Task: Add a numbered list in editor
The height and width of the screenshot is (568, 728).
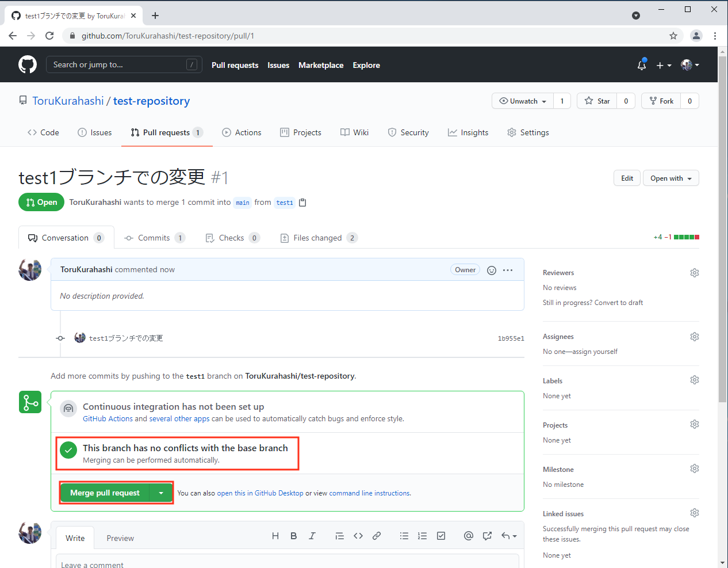Action: pos(423,536)
